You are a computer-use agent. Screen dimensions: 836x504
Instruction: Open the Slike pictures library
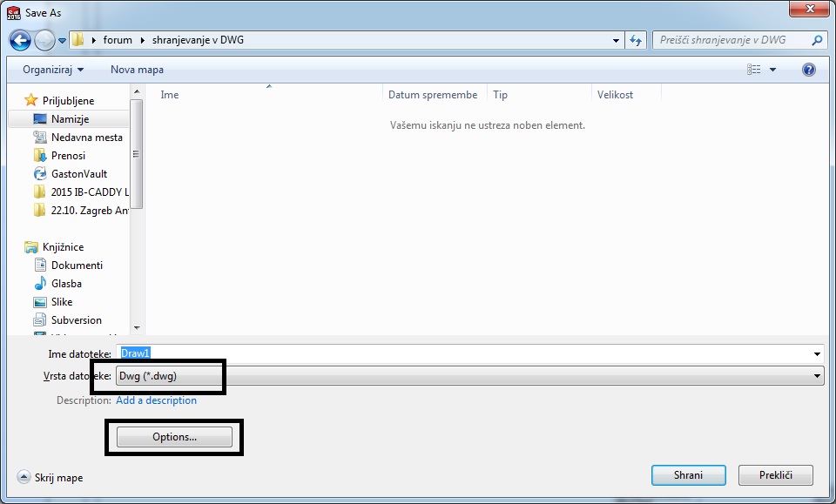[x=62, y=302]
